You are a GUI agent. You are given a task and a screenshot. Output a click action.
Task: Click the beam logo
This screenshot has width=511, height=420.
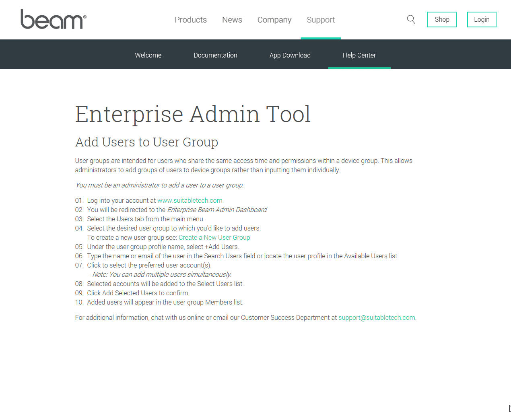[x=54, y=19]
